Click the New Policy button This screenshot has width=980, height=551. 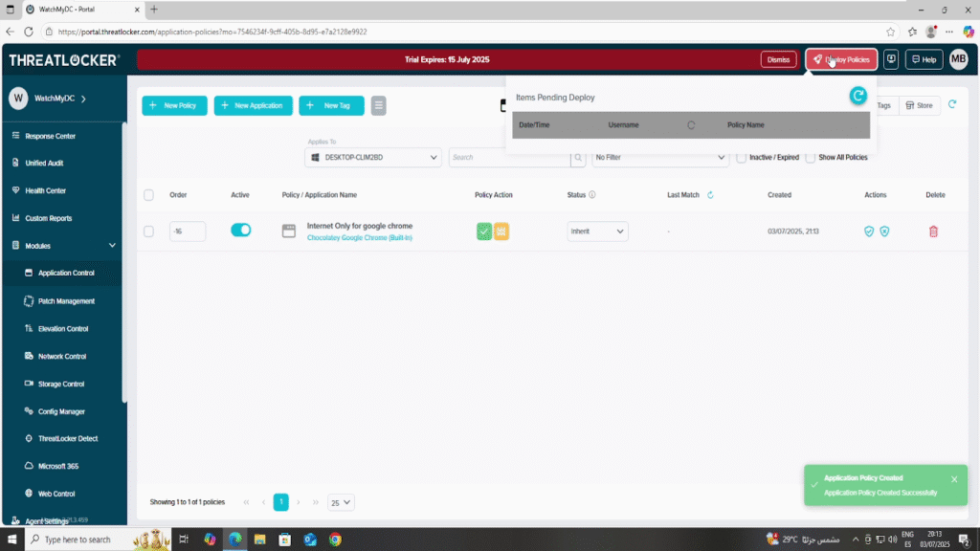pyautogui.click(x=174, y=105)
